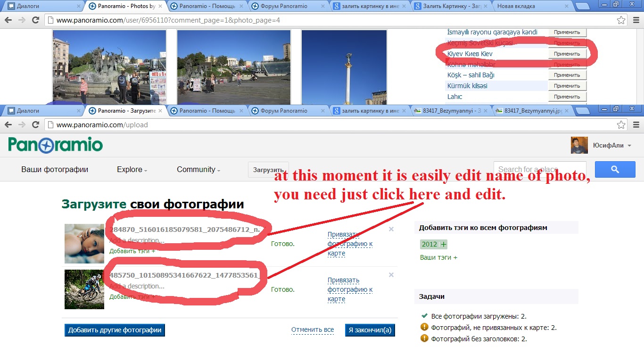This screenshot has height=362, width=644.
Task: Click the 'Kürmük kilsəsi' tag name
Action: click(467, 86)
